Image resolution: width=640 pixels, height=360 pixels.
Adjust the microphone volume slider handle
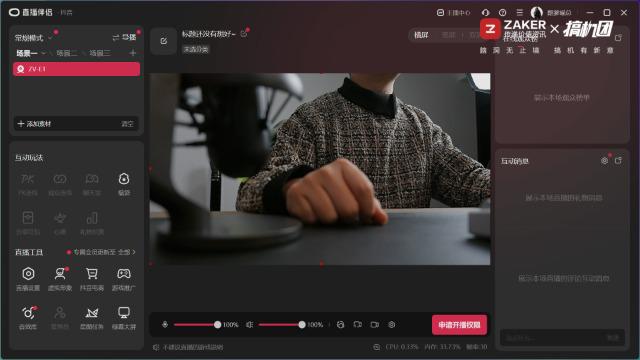[x=217, y=324]
